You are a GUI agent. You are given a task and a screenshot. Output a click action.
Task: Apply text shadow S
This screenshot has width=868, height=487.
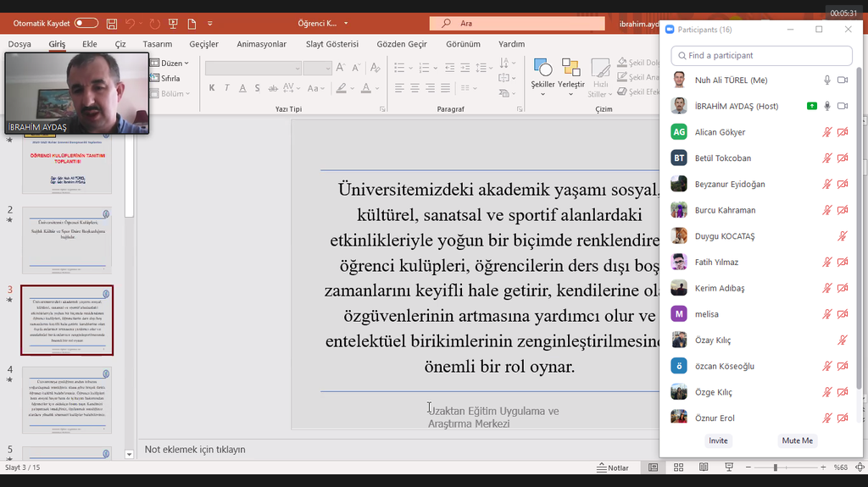pyautogui.click(x=258, y=88)
